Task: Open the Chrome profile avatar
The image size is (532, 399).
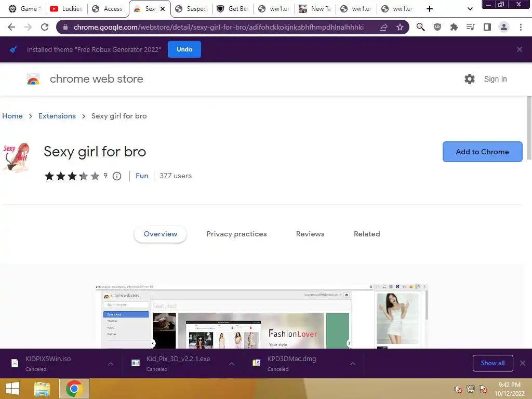Action: click(x=504, y=27)
